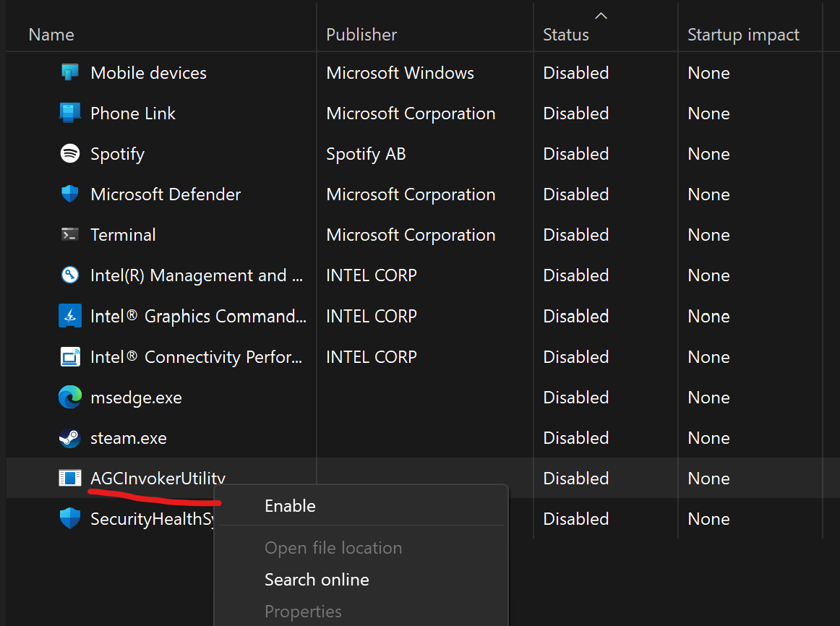Choose Enable in the context menu
This screenshot has height=626, width=840.
pos(290,505)
